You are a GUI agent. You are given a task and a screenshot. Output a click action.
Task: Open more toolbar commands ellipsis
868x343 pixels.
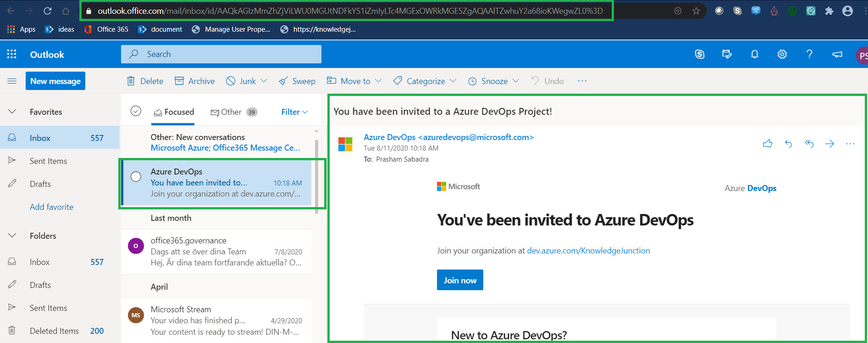point(582,81)
